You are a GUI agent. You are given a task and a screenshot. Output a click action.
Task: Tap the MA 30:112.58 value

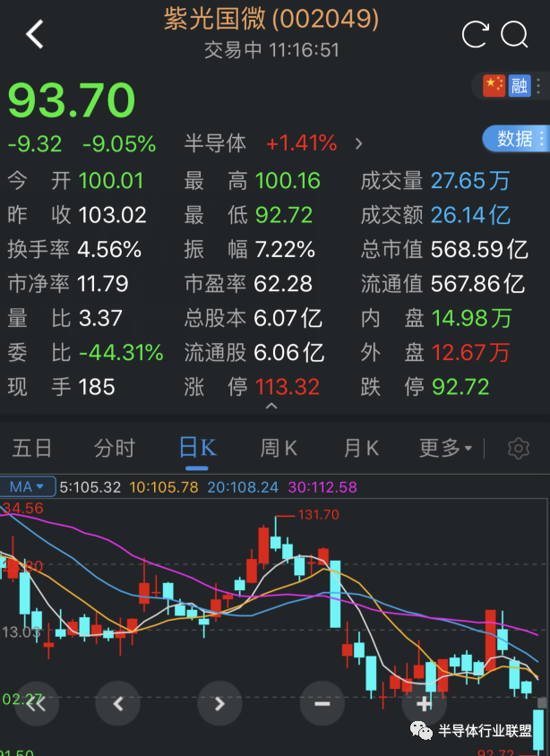(322, 487)
